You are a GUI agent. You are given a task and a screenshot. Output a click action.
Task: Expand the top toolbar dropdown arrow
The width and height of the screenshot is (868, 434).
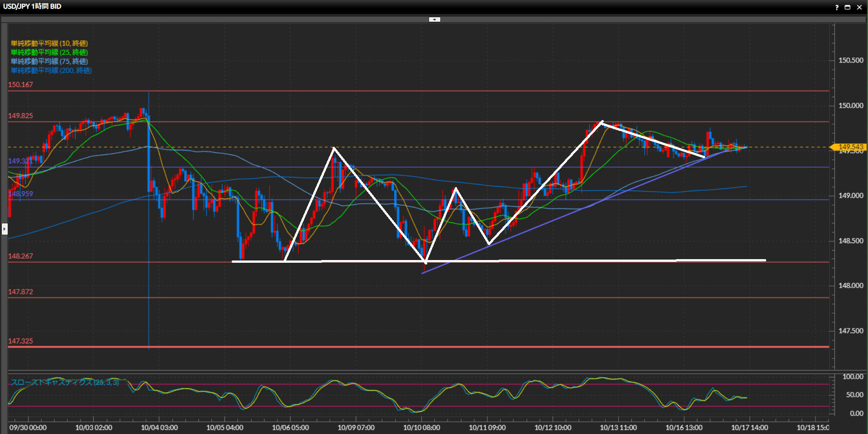coord(434,19)
